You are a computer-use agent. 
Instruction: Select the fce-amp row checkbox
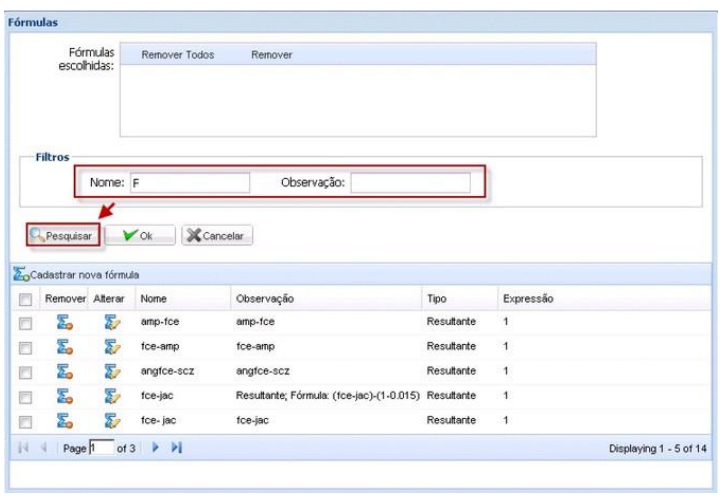pos(27,346)
